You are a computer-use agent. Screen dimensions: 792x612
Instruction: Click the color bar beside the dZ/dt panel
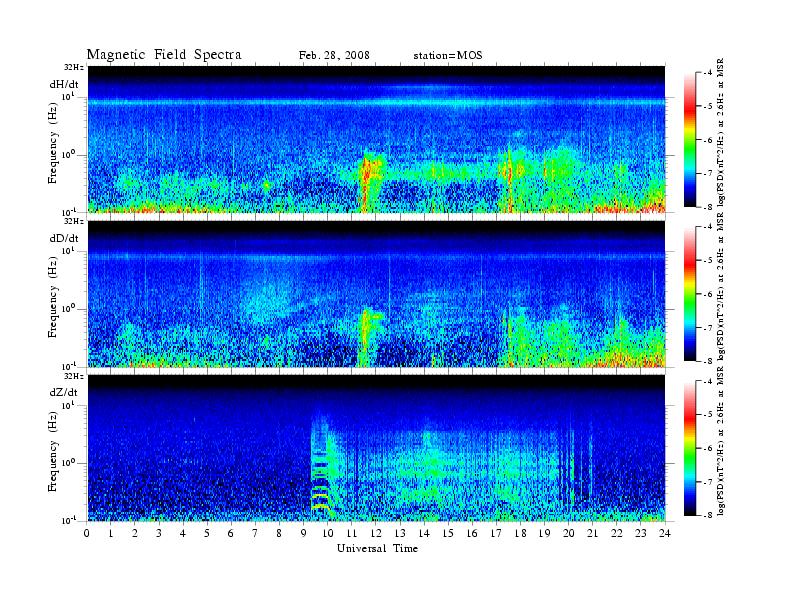pyautogui.click(x=690, y=448)
